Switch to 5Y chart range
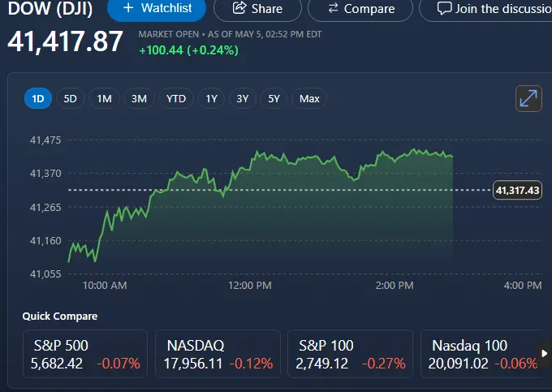 tap(274, 99)
